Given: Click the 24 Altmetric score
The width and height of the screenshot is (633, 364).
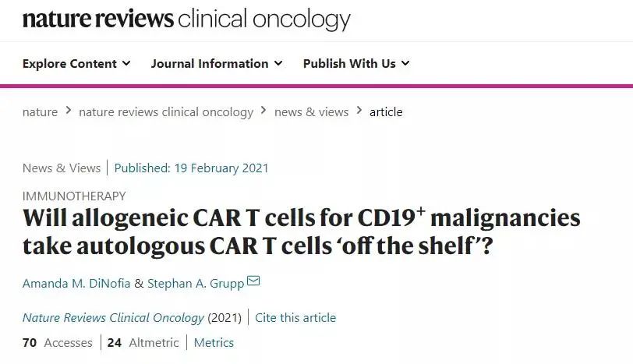Looking at the screenshot, I should pos(143,343).
